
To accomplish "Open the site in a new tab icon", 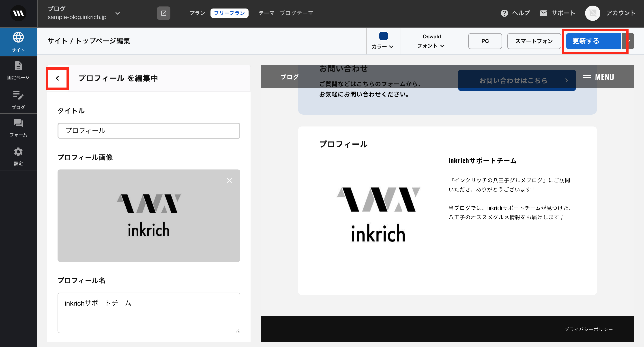I will click(163, 13).
